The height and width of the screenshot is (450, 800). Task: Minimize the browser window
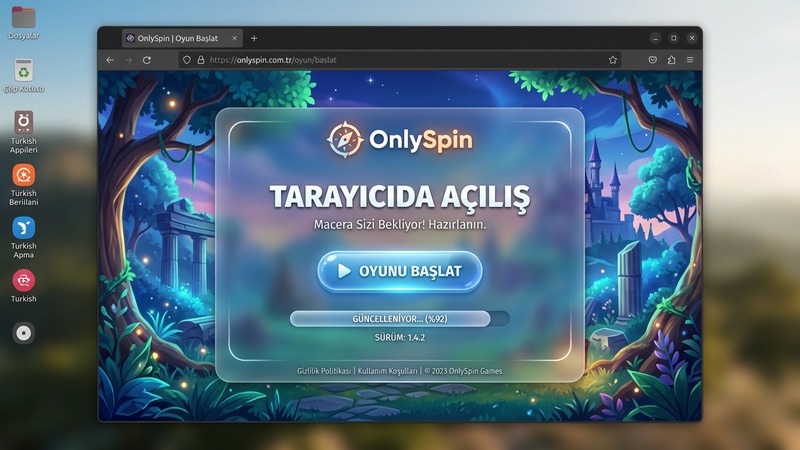coord(656,38)
